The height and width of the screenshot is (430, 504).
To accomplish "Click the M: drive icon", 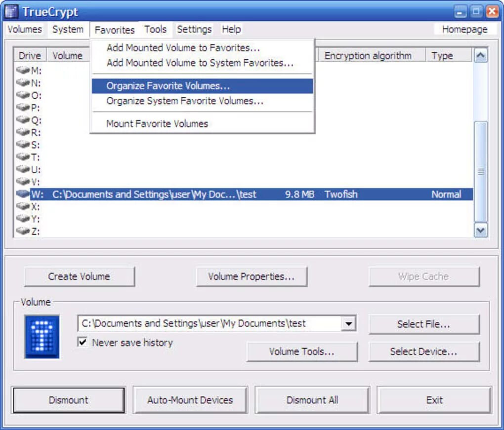I will click(23, 70).
